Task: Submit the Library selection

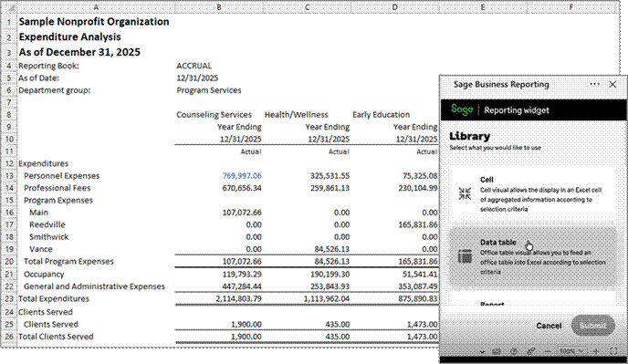Action: [x=592, y=326]
